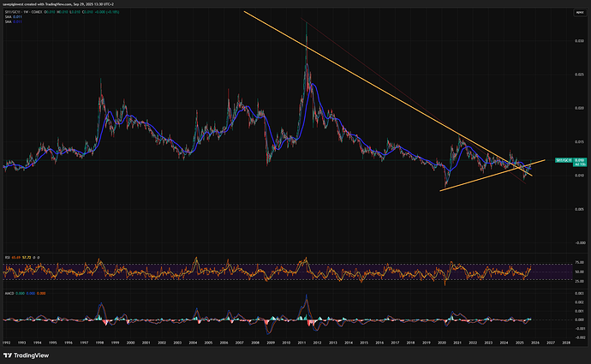Click the current price tag on price axis
The height and width of the screenshot is (364, 591).
tap(574, 160)
